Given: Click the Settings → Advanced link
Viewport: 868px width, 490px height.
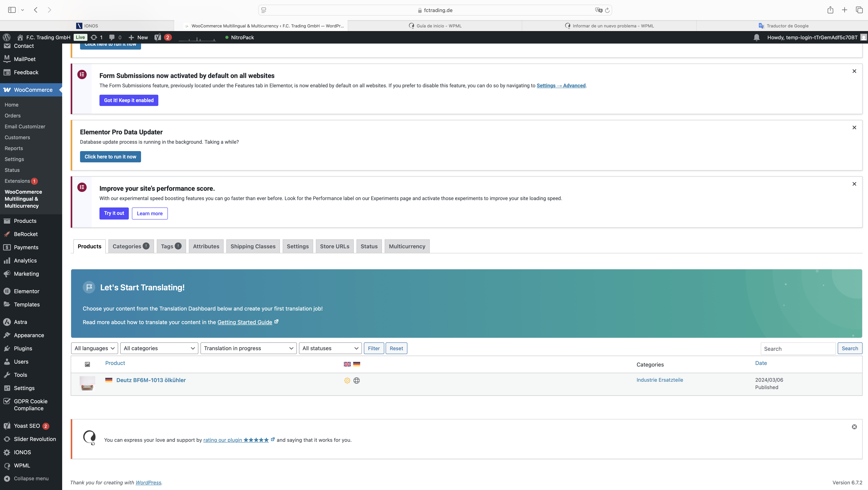Looking at the screenshot, I should point(561,86).
